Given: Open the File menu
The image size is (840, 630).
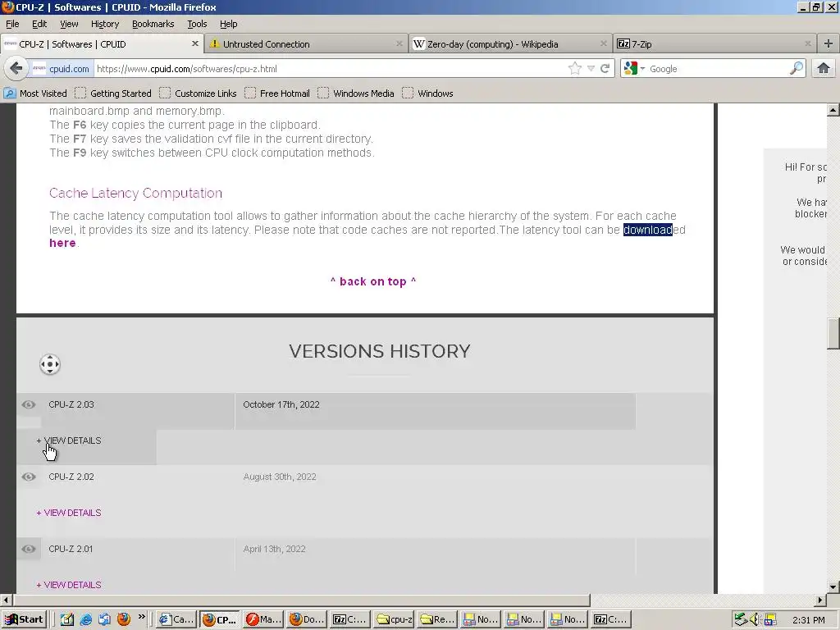Looking at the screenshot, I should (12, 24).
